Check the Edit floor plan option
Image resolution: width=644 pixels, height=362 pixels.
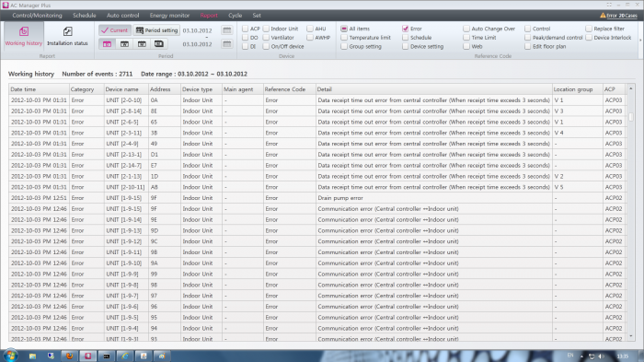(528, 46)
